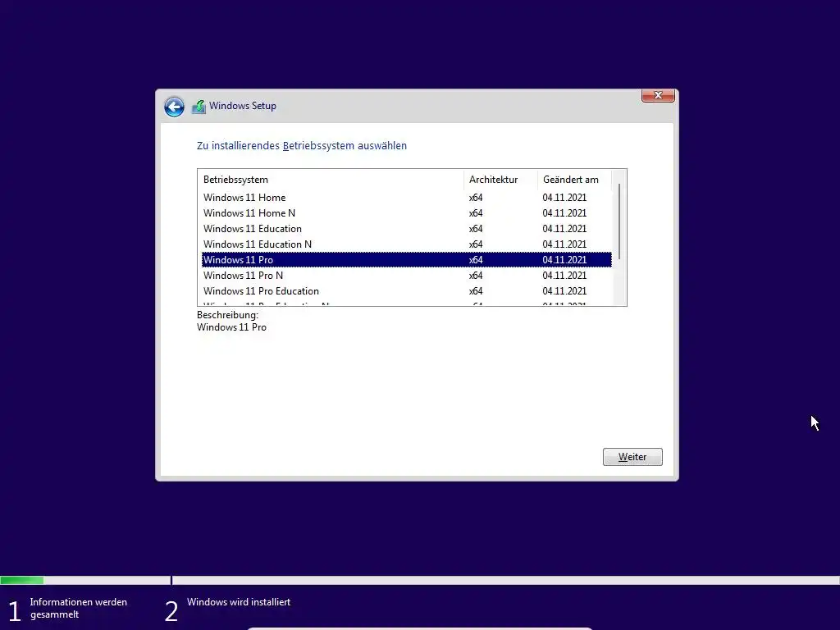Screen dimensions: 840x630
Task: Select Windows 11 Pro Education row
Action: 407,291
